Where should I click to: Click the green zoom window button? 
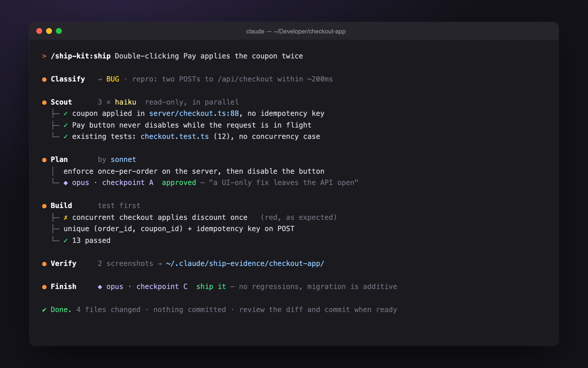[59, 31]
